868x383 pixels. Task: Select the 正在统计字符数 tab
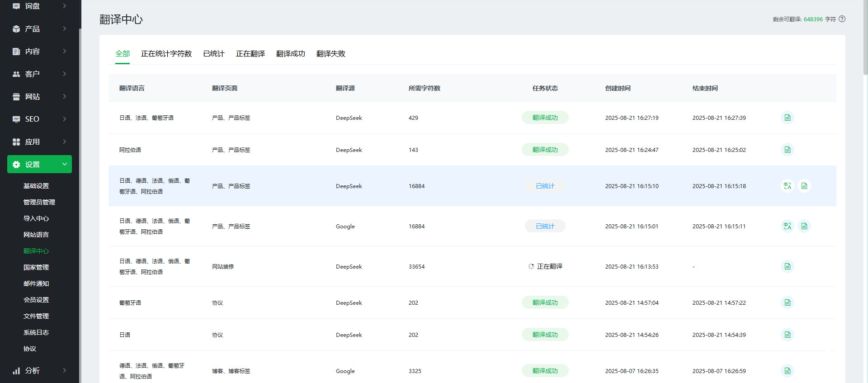click(166, 54)
